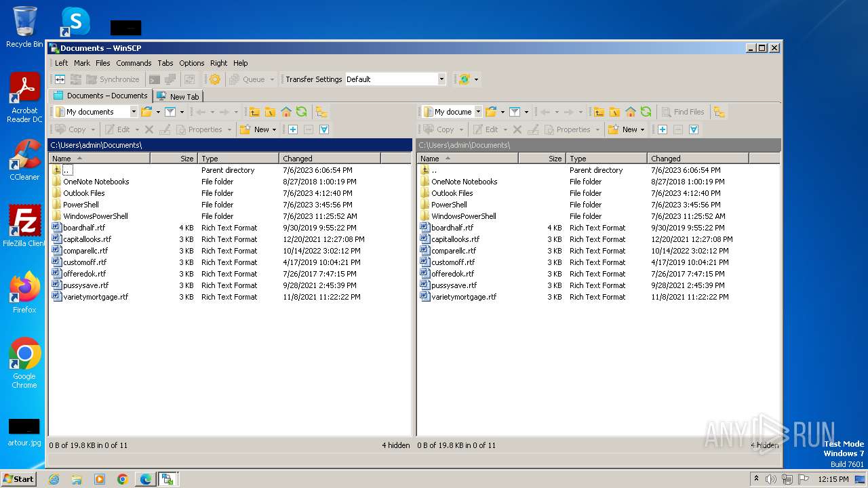The width and height of the screenshot is (868, 488).
Task: Launch CCleaner from the desktop
Action: [x=24, y=160]
